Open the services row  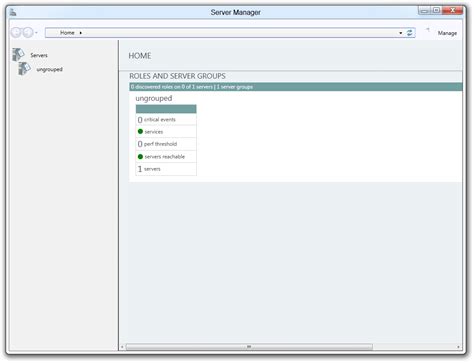(x=166, y=132)
